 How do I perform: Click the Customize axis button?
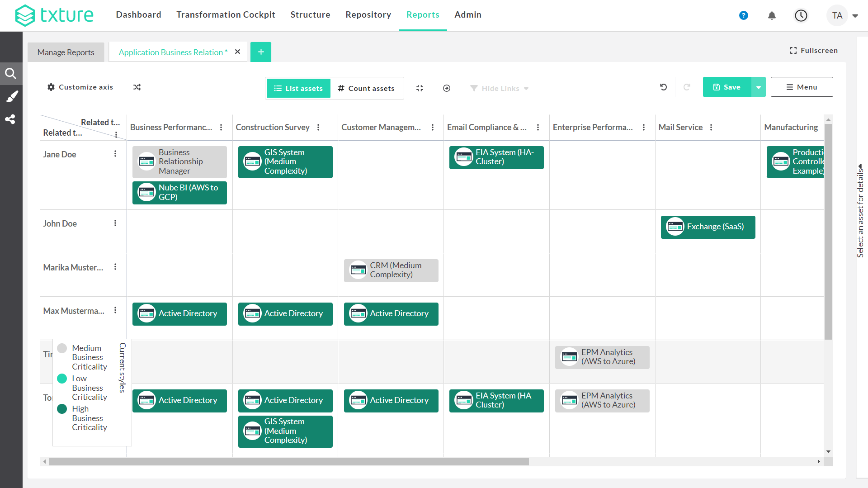(80, 87)
